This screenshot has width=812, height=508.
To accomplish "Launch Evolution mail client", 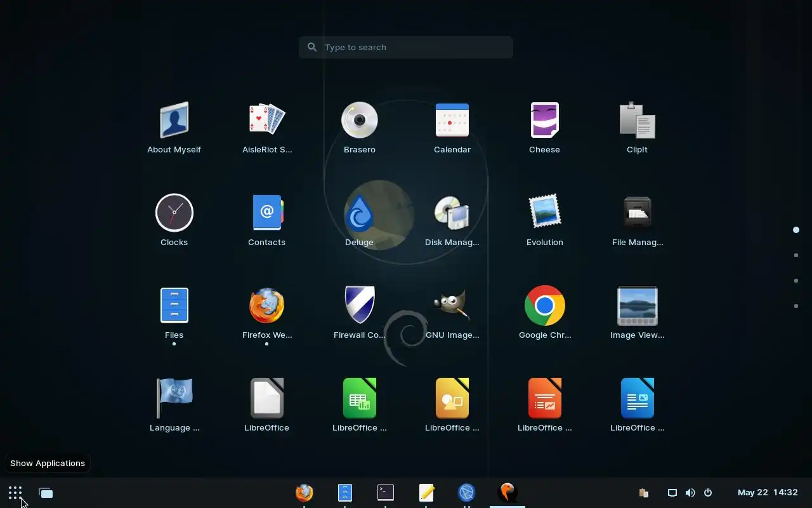I will click(x=544, y=213).
